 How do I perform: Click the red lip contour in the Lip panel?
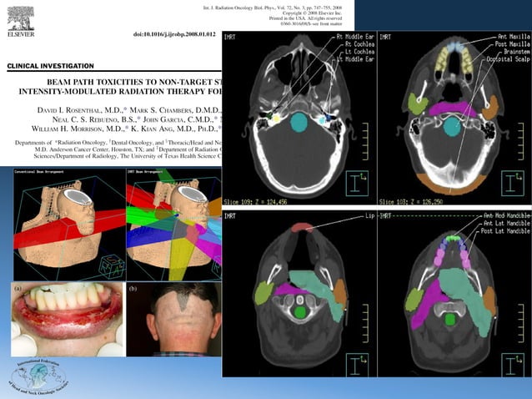point(303,227)
